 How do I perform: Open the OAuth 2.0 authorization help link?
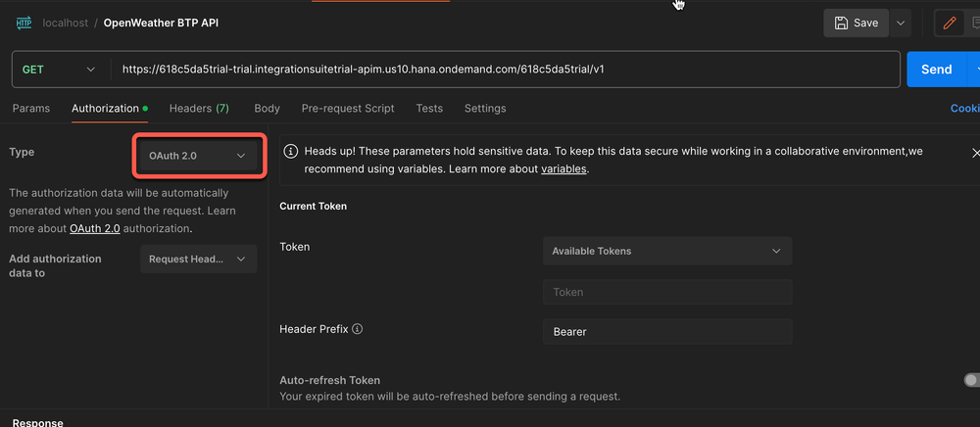pyautogui.click(x=94, y=228)
